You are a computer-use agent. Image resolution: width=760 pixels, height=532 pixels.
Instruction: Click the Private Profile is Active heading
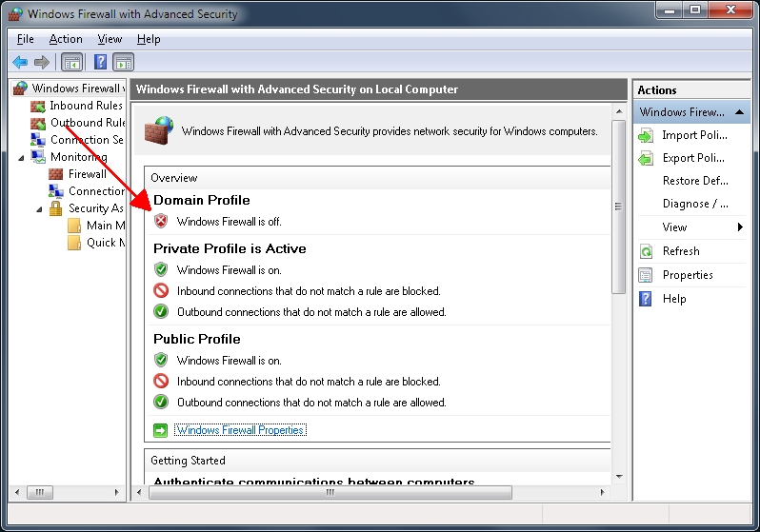[x=230, y=248]
